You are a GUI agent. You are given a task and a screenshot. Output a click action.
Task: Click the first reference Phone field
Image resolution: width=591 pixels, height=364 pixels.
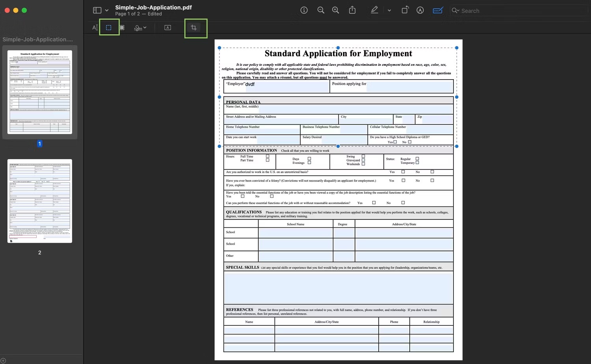[x=394, y=330]
